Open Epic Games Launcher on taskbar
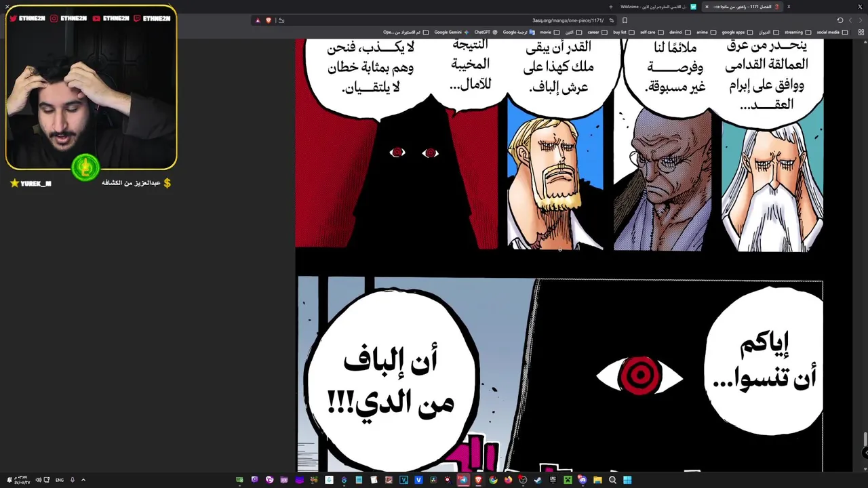Viewport: 868px width, 488px height. [x=553, y=480]
